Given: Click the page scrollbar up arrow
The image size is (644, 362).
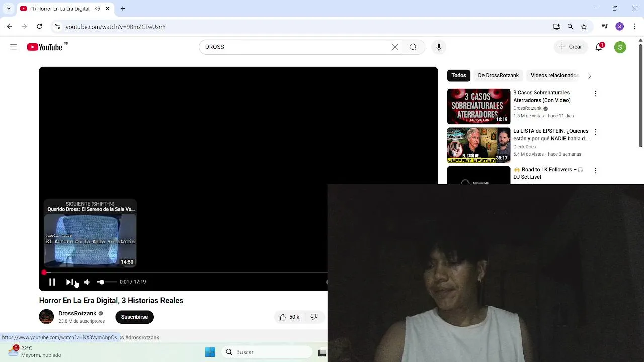Looking at the screenshot, I should point(640,39).
